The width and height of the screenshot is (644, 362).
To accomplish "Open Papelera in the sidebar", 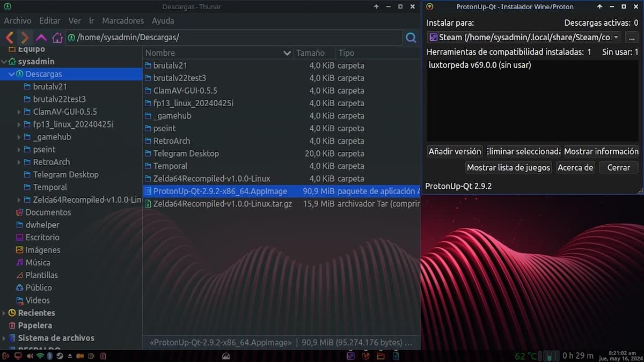I will [x=35, y=325].
